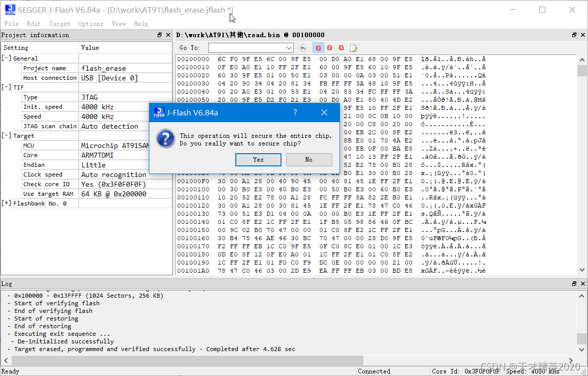Click the Go To back arrow icon
The image size is (588, 376).
[x=302, y=48]
